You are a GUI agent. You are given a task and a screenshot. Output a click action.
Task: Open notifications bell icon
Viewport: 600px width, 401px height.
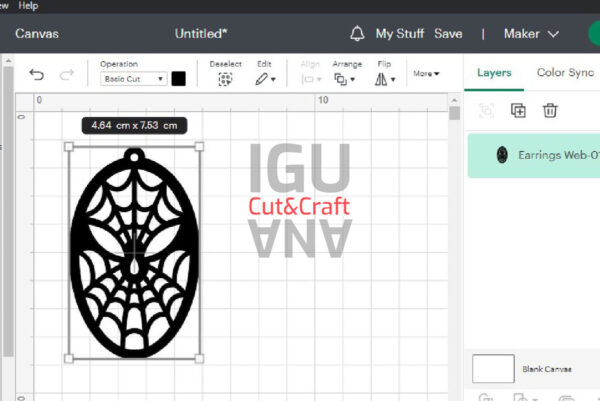point(357,34)
